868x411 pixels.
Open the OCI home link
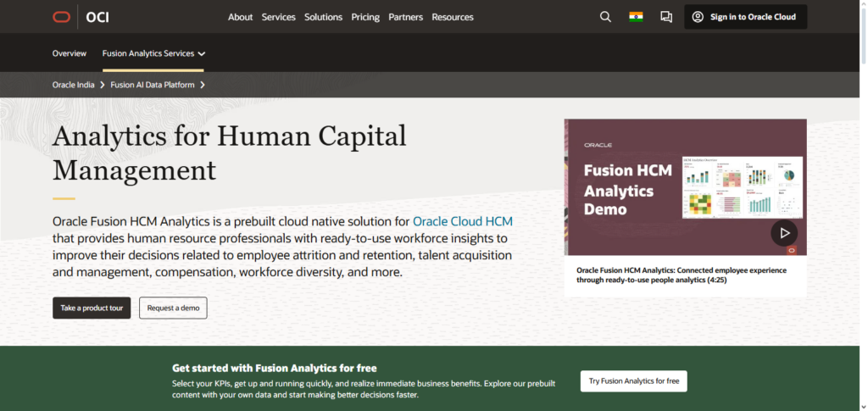coord(97,17)
